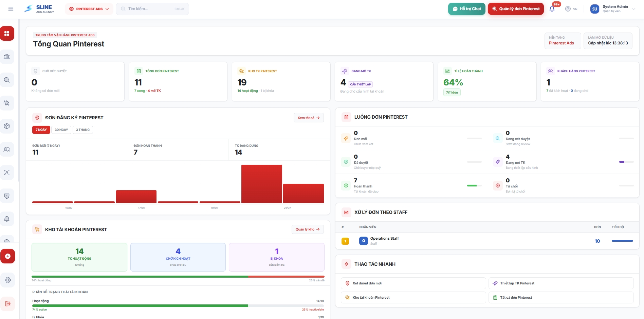Click the Hoàn thành green check icon
644x319 pixels.
[346, 185]
